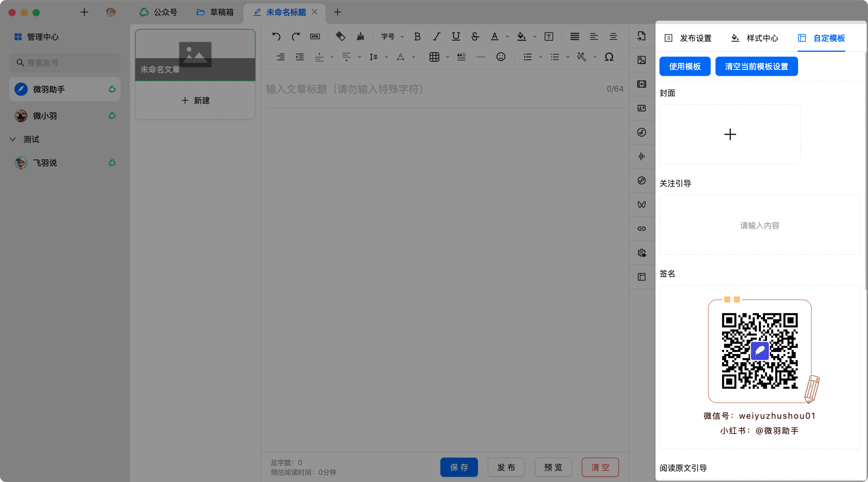
Task: Open image insert icon in sidebar
Action: point(642,60)
